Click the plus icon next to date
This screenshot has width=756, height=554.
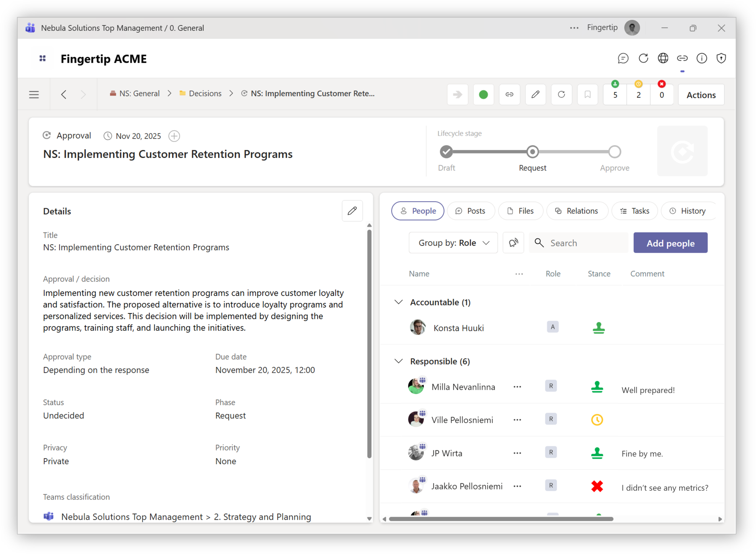tap(174, 136)
